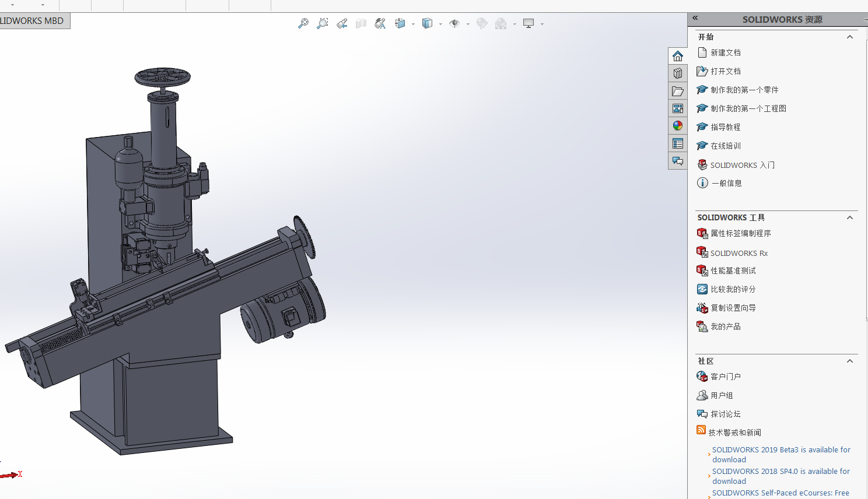Open the Custom Properties task pane tab
Viewport: 868px width, 499px height.
[677, 143]
